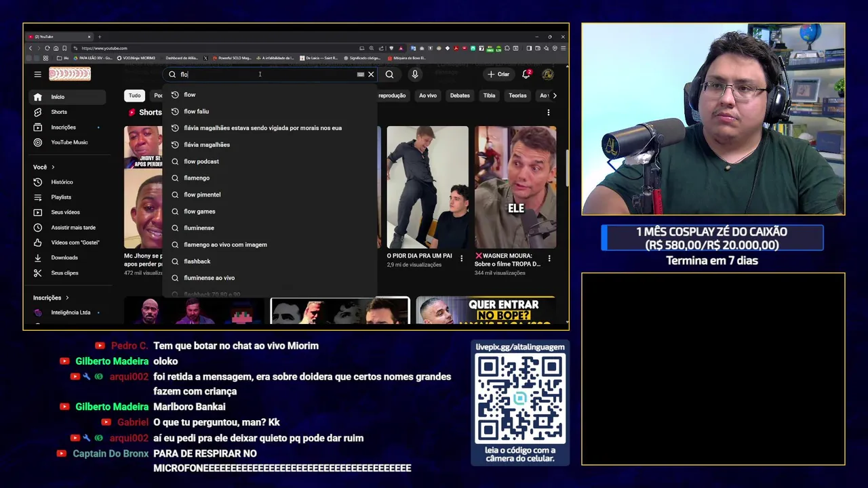Expand the Você section

coord(44,167)
